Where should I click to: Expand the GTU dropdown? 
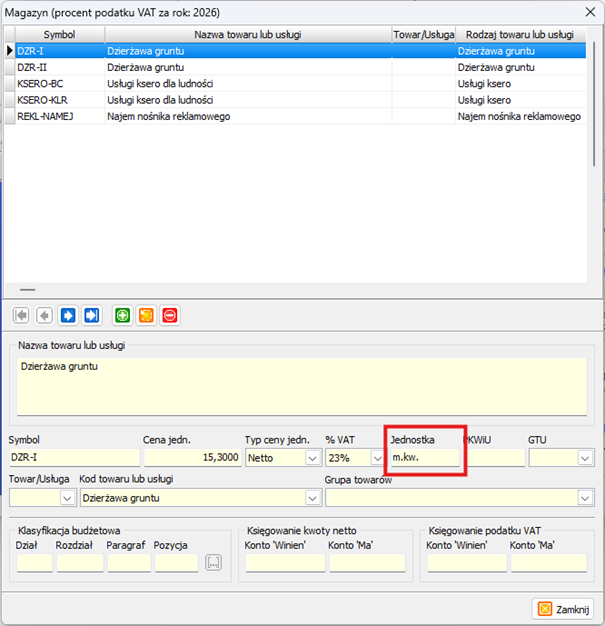click(x=584, y=458)
